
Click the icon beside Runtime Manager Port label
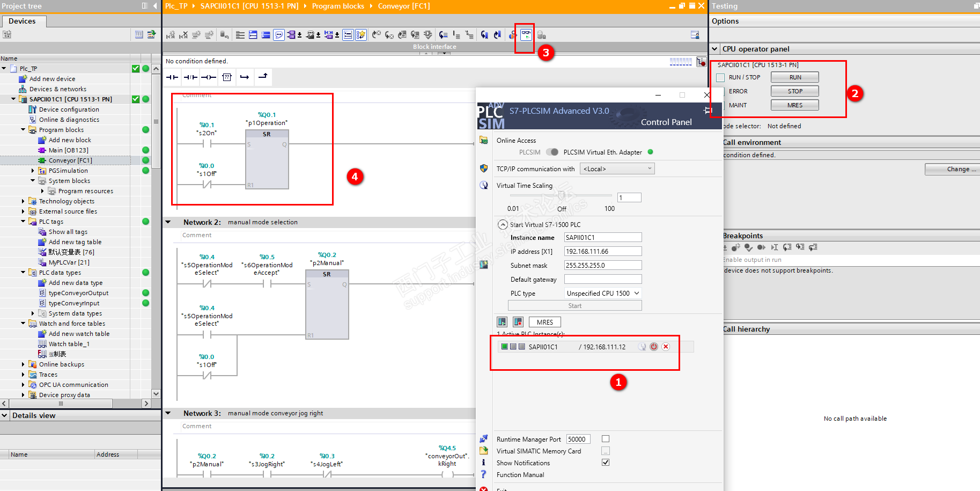click(x=484, y=439)
